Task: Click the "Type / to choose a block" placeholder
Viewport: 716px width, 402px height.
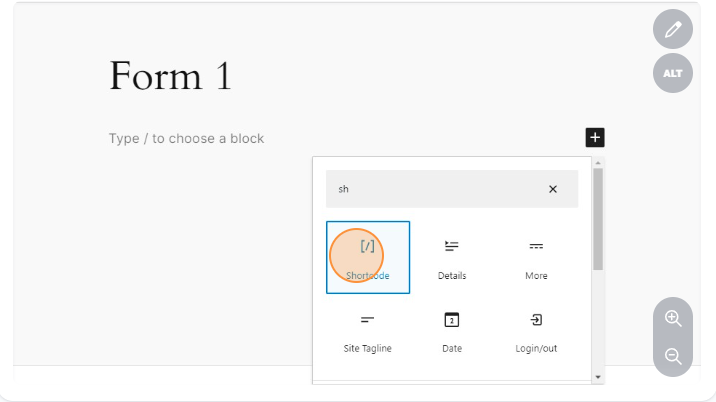Action: click(x=187, y=138)
